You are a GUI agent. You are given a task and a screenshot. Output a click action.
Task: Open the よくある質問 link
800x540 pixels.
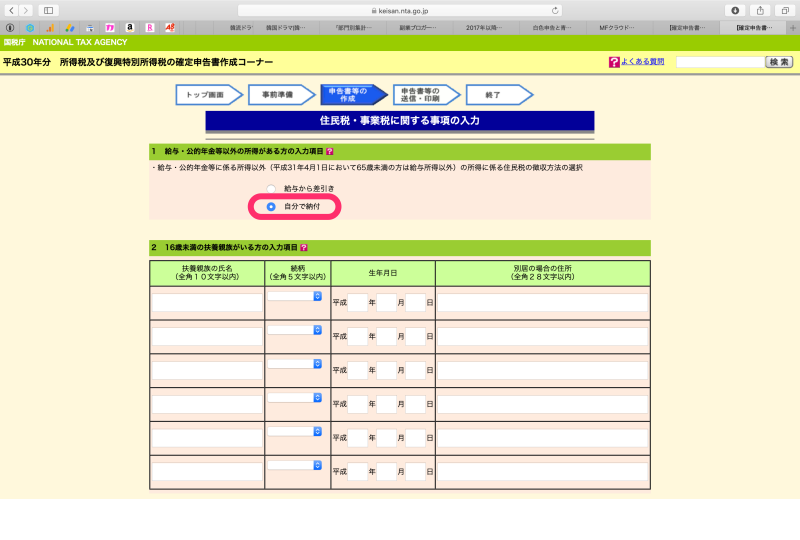pos(641,62)
